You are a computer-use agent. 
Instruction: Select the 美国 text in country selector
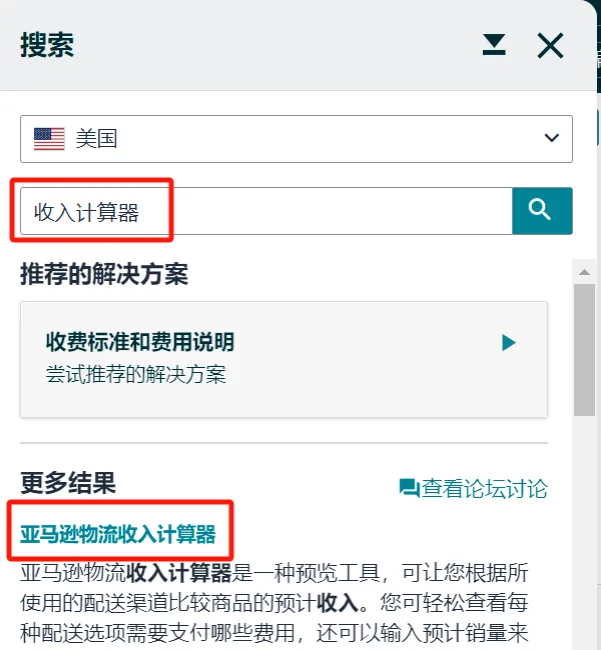(96, 138)
